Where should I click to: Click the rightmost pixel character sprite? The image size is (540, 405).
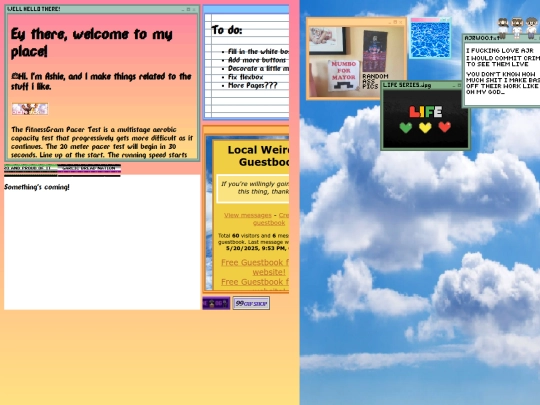click(x=531, y=28)
